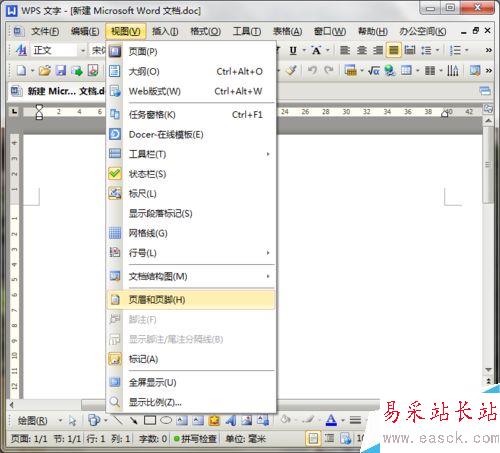Image resolution: width=500 pixels, height=453 pixels.
Task: Toggle the Gridlines menu option
Action: click(191, 233)
